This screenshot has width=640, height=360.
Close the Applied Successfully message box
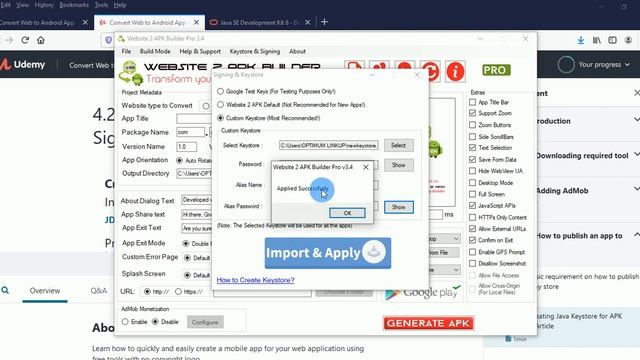[x=366, y=167]
